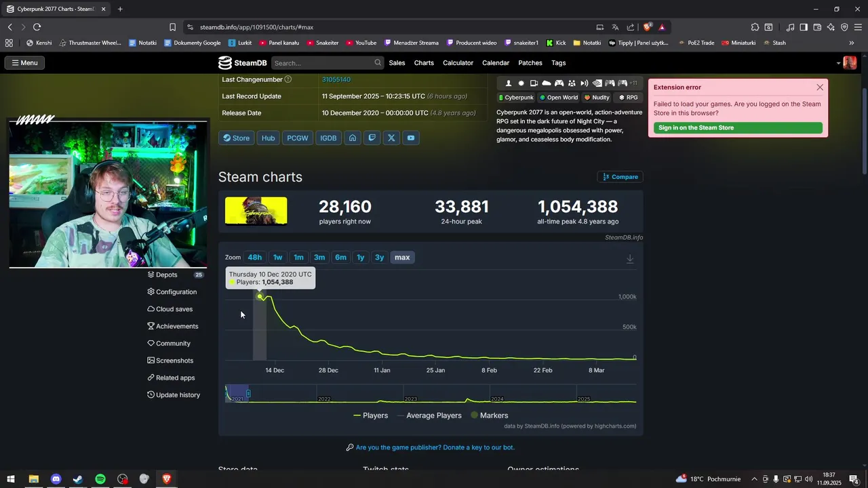Open Steam from the taskbar
Image resolution: width=868 pixels, height=488 pixels.
coord(78,479)
